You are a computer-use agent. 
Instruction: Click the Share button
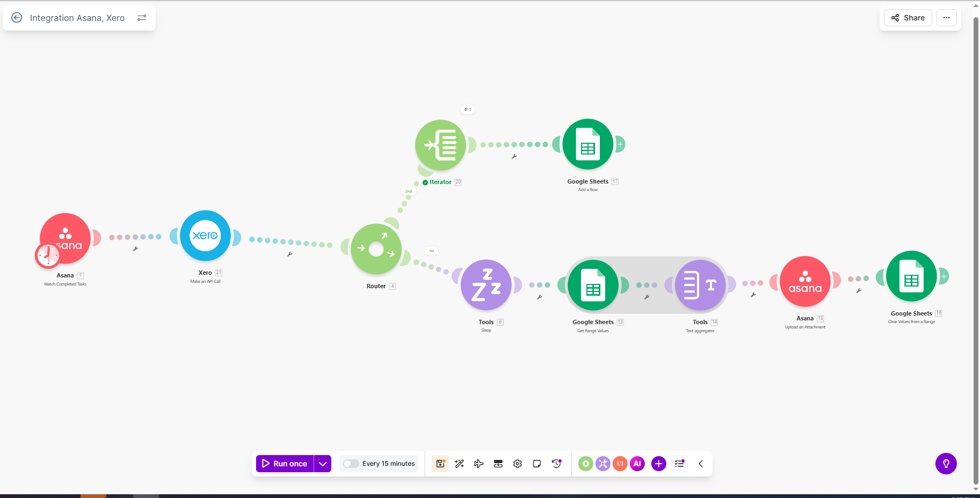[x=908, y=18]
